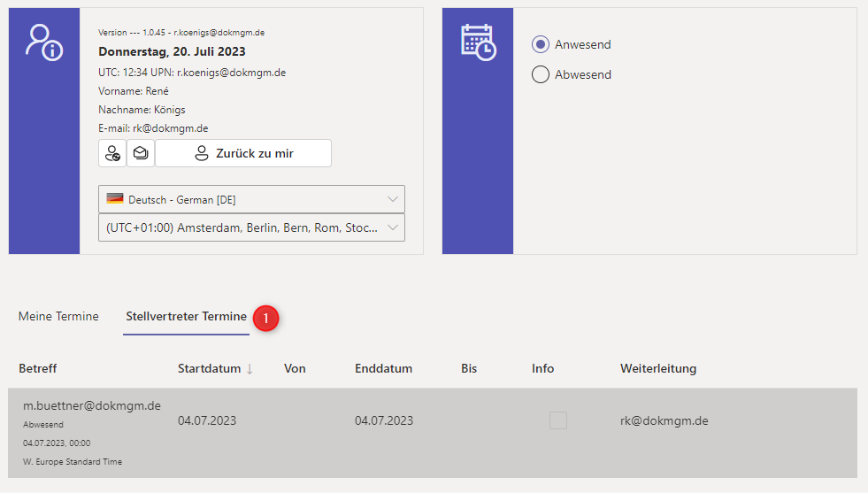Screen dimensions: 868x493
Task: Click the m.buettner@dokmgm.de entry
Action: click(x=91, y=405)
